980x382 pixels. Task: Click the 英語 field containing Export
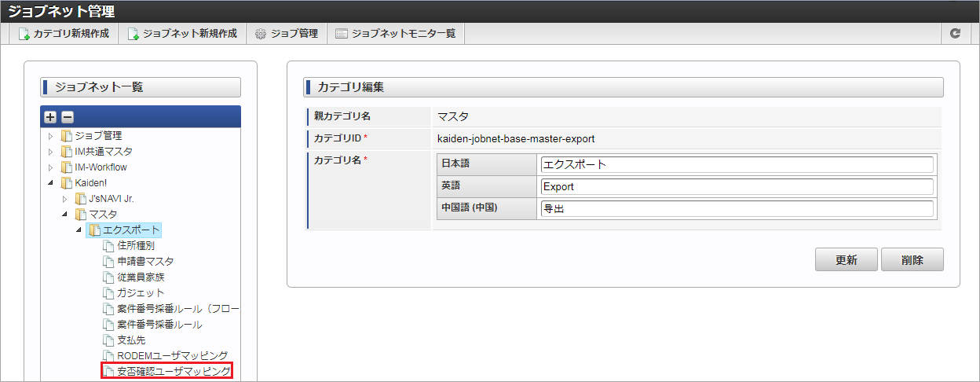(x=737, y=187)
